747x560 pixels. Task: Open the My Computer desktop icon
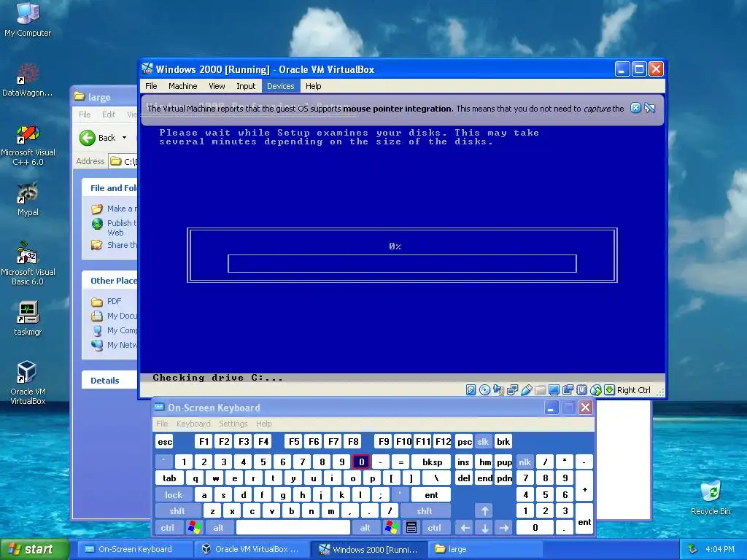28,20
